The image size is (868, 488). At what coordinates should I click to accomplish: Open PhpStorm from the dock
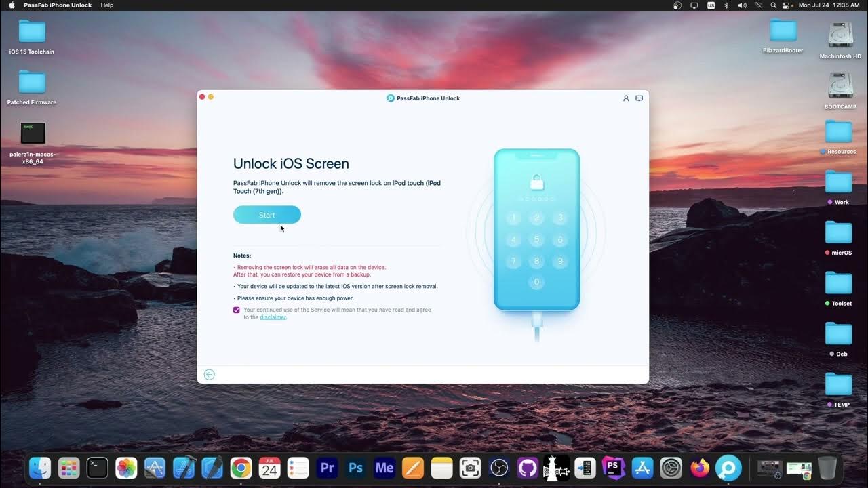(614, 468)
